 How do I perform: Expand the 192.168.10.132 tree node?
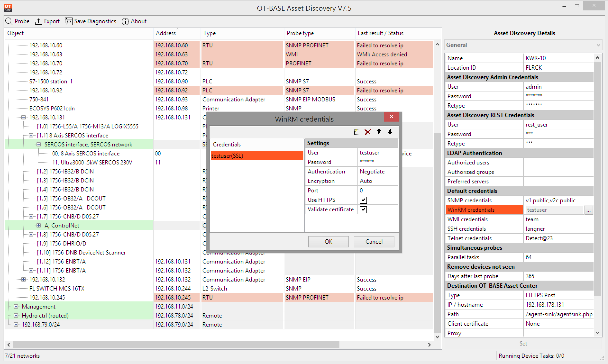(x=23, y=279)
